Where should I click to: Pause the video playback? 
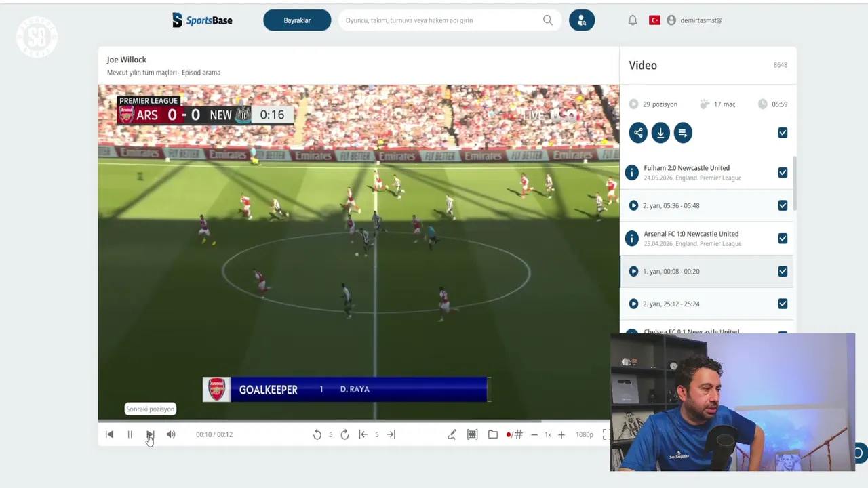point(130,434)
